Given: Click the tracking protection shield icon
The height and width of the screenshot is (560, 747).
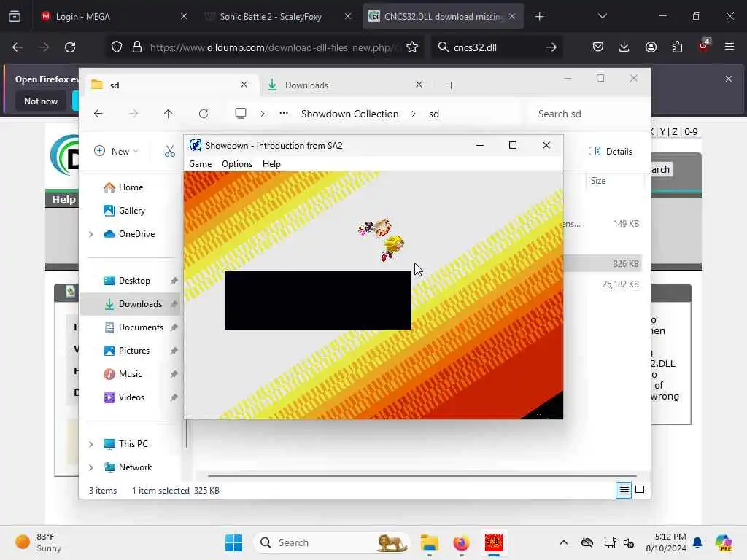Looking at the screenshot, I should tap(117, 47).
